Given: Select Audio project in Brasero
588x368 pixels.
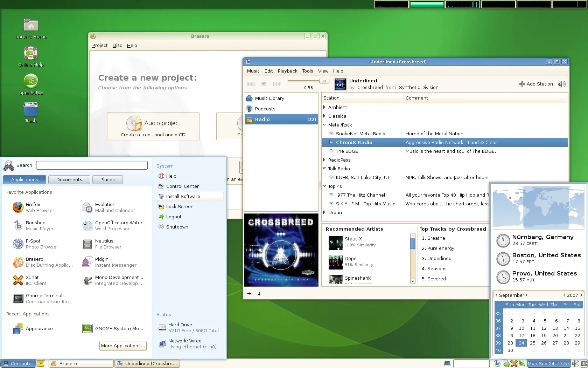Looking at the screenshot, I should (153, 126).
